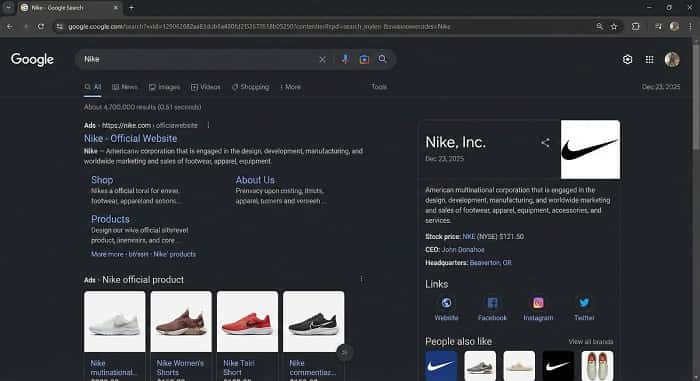Clear the Nike search query

[x=322, y=59]
